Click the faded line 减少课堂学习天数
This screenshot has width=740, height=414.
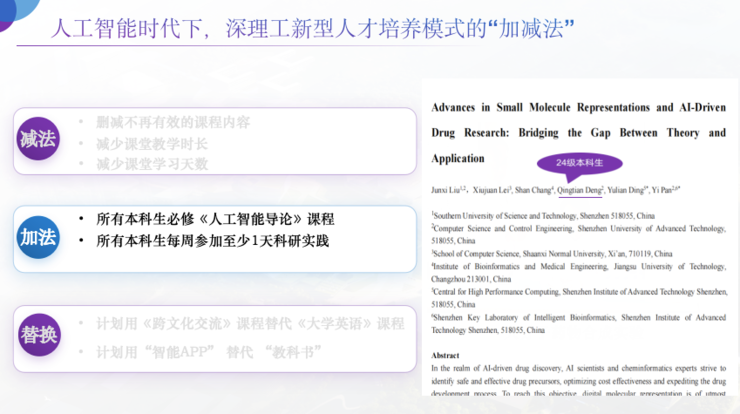click(152, 164)
